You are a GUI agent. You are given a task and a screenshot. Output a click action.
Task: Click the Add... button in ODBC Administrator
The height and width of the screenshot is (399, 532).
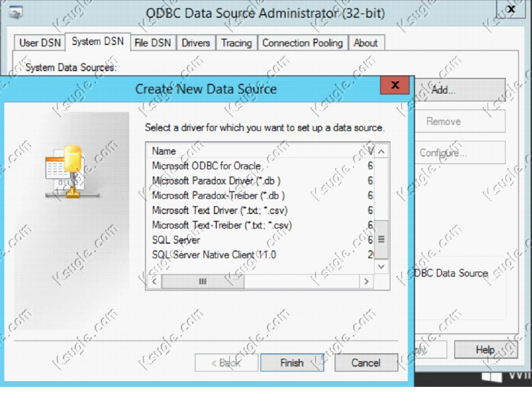(x=459, y=90)
